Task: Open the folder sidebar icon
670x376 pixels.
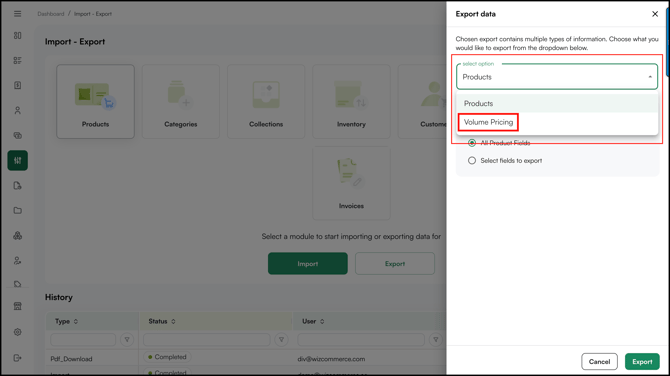Action: point(18,210)
